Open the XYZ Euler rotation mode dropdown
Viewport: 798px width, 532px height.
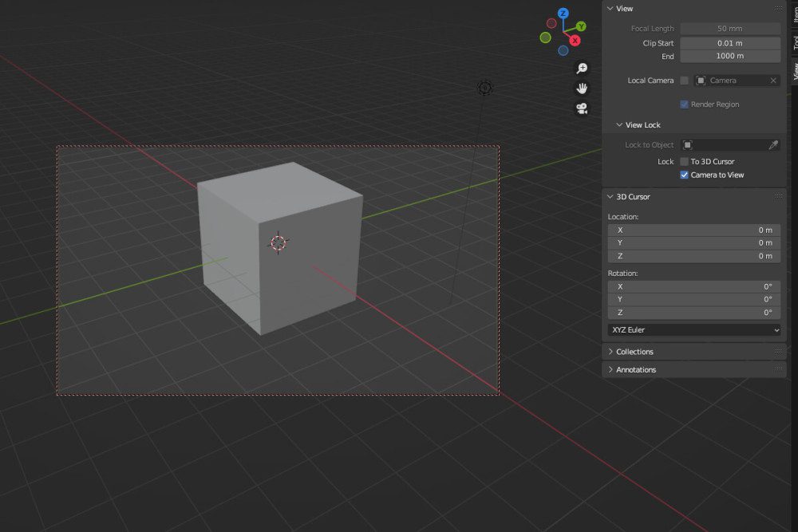click(693, 330)
